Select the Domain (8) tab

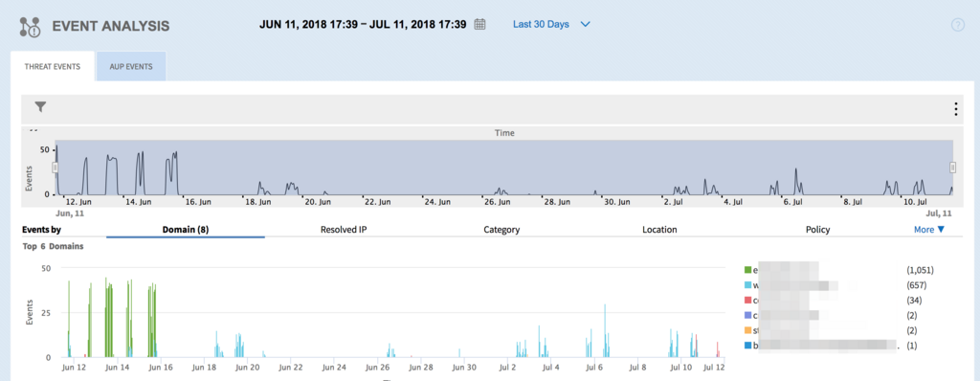[186, 230]
